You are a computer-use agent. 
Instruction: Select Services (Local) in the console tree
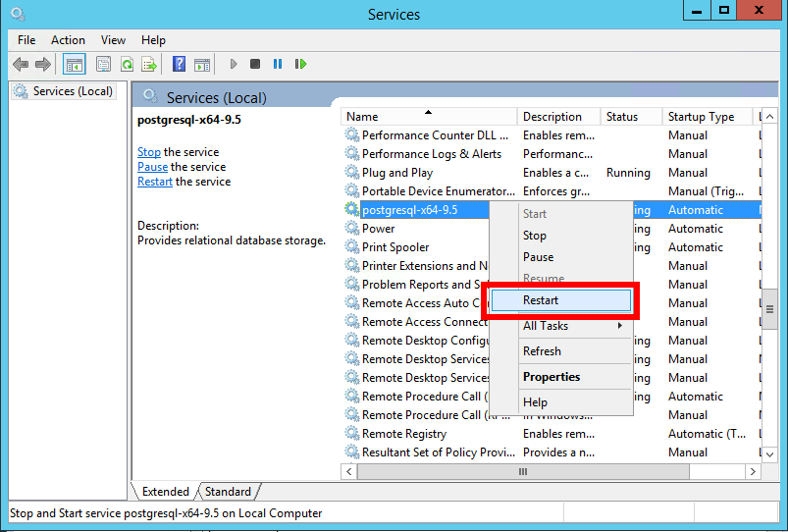pyautogui.click(x=73, y=91)
